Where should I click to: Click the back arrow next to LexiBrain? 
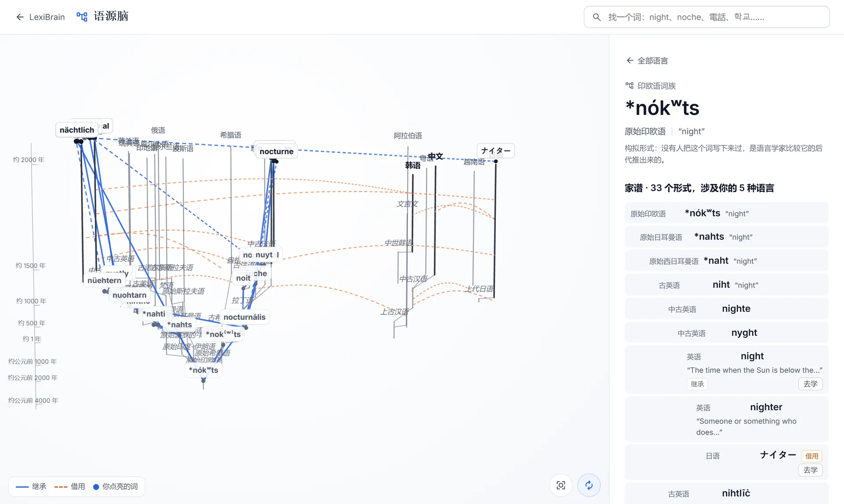click(19, 17)
